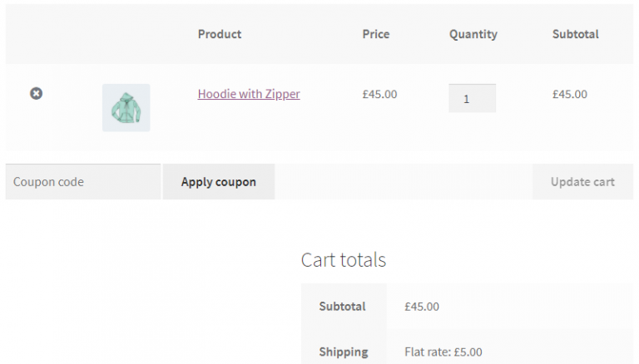Click the £45.00 amount under Cart totals
Viewport: 639px width, 364px height.
tap(422, 307)
